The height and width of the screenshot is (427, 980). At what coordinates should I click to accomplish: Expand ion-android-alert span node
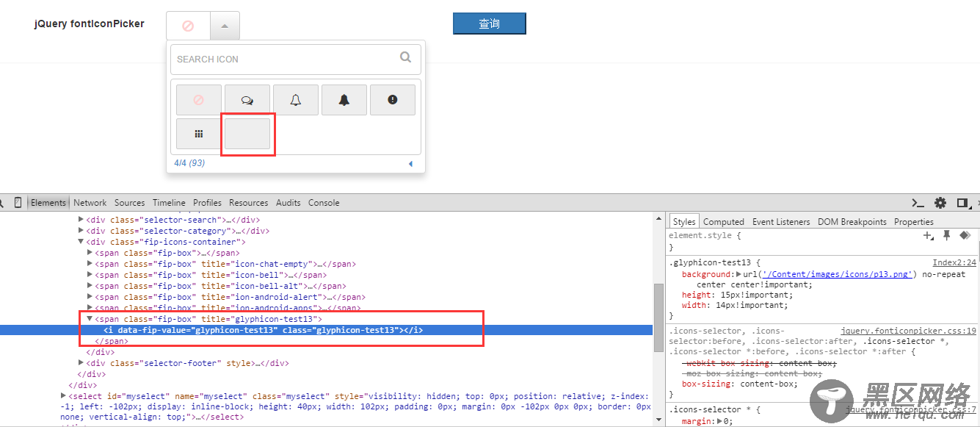(90, 297)
